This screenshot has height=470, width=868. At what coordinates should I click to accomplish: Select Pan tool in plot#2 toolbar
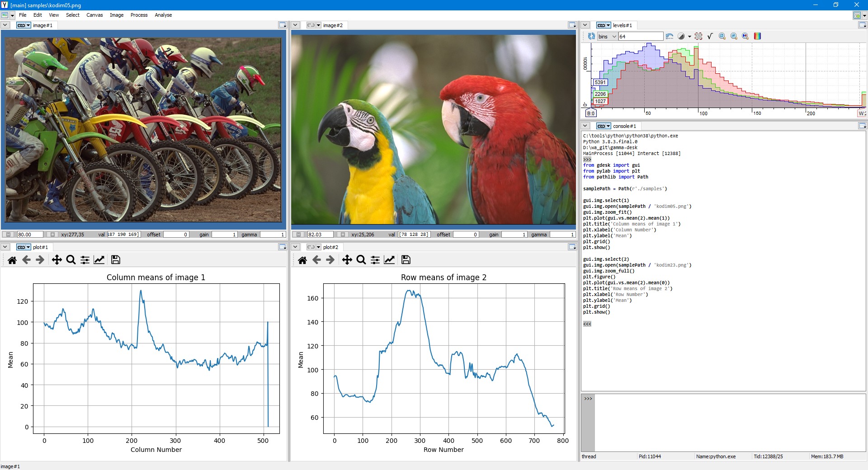click(347, 260)
